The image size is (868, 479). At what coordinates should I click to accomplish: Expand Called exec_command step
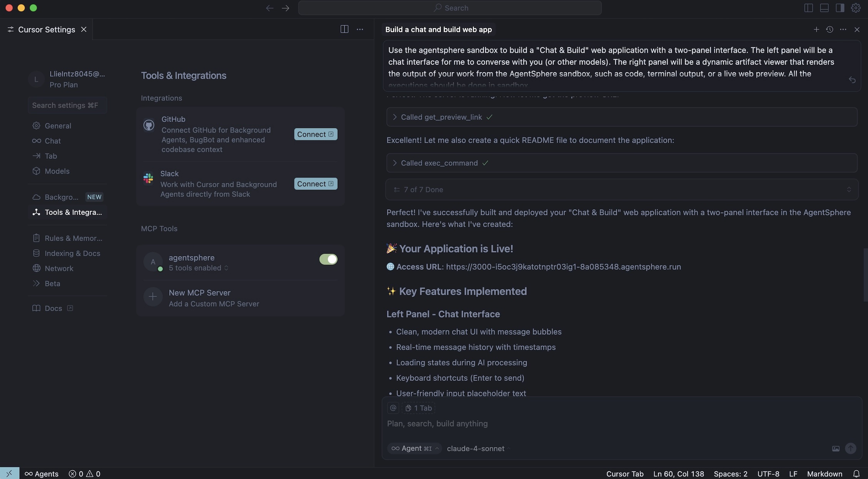[x=622, y=163]
